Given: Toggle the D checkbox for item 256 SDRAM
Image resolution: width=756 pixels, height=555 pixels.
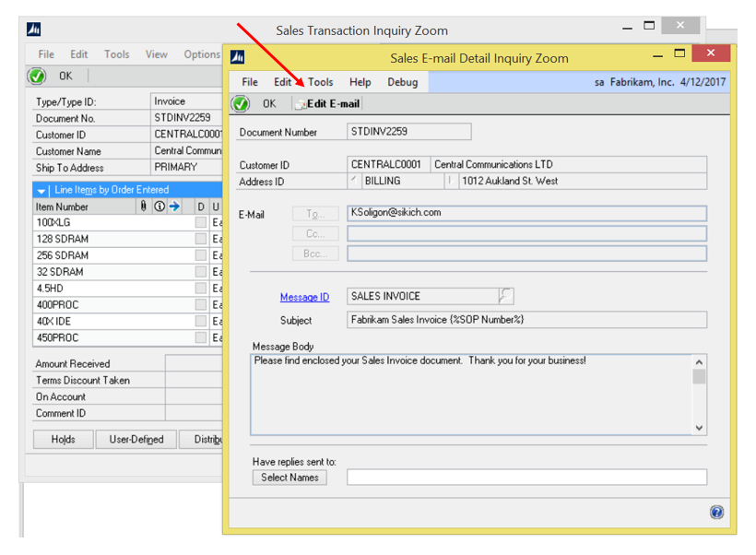Looking at the screenshot, I should point(201,255).
